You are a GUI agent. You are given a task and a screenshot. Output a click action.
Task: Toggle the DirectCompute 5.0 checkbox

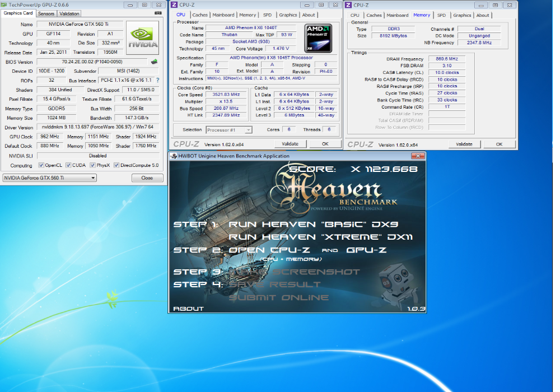[x=116, y=165]
